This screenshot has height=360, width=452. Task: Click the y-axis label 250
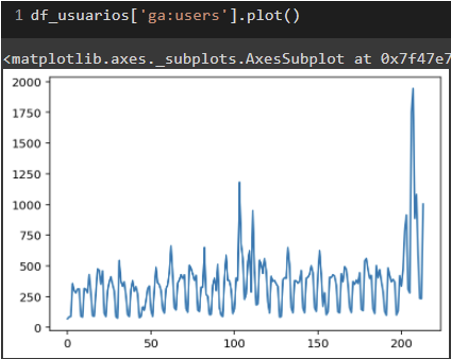30,297
